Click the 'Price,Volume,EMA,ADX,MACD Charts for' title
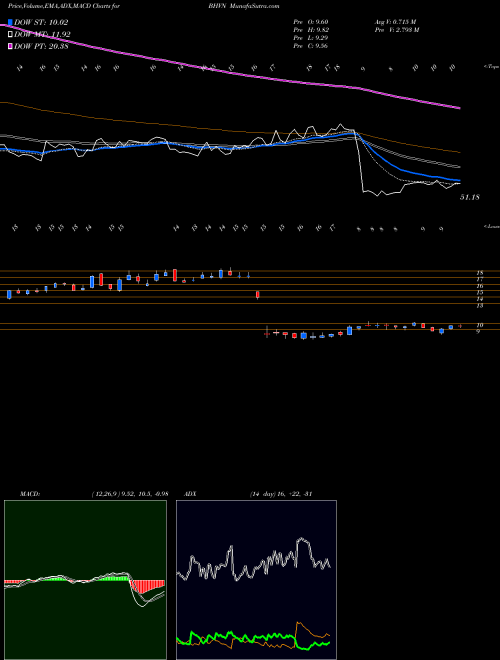Viewport: 500px width, 660px height. tap(63, 6)
